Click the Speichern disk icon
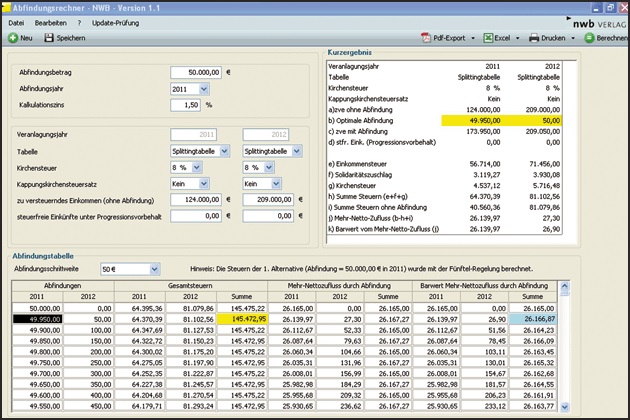 [x=48, y=37]
